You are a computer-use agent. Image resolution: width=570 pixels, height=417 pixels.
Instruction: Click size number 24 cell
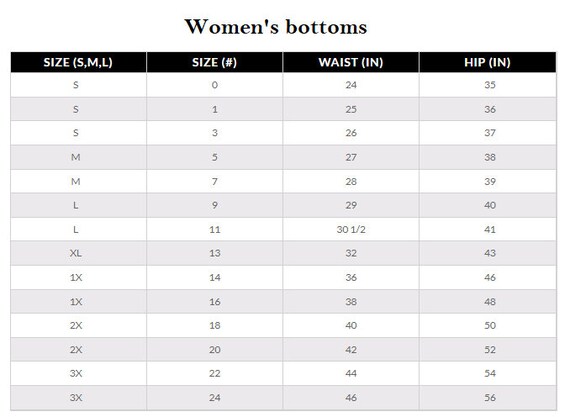214,398
